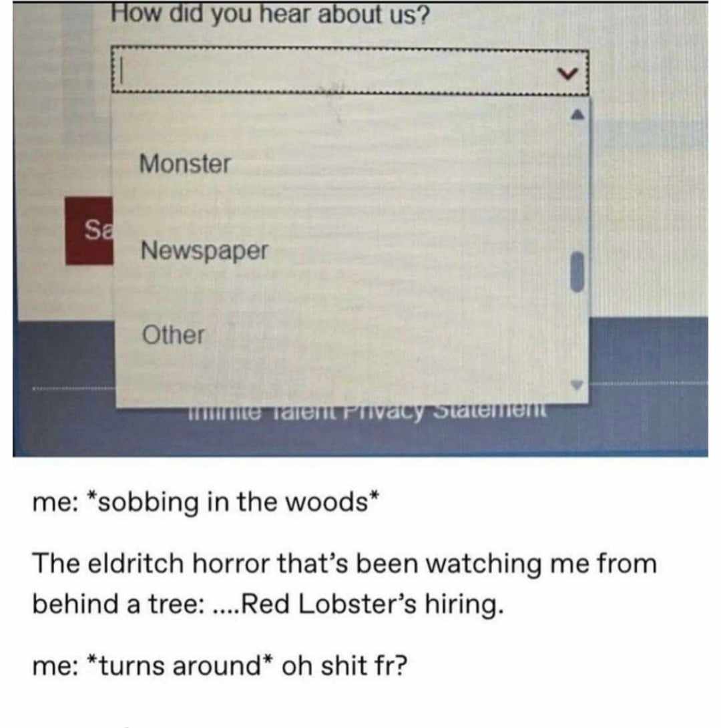
Task: Click the 'How did you hear about us?' label
Action: [x=270, y=14]
